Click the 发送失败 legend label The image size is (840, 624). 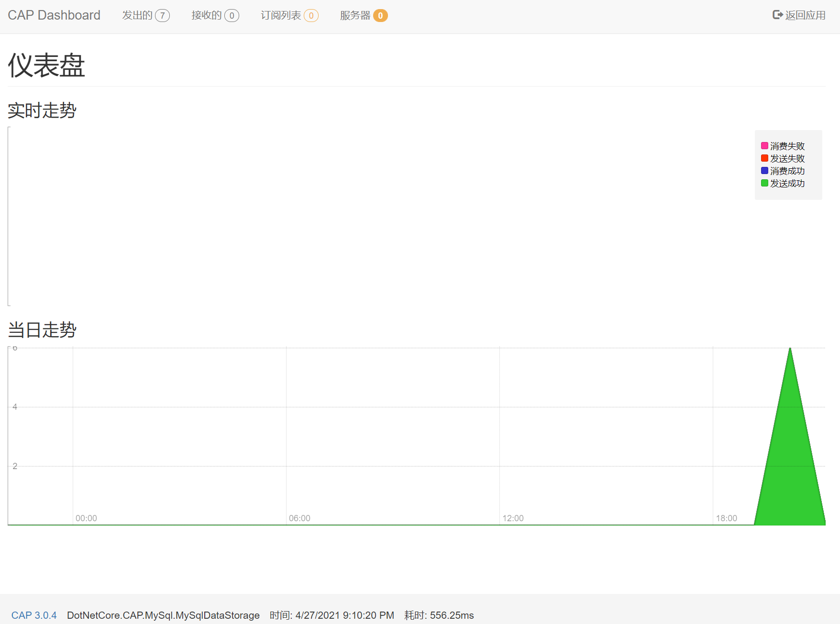tap(787, 158)
